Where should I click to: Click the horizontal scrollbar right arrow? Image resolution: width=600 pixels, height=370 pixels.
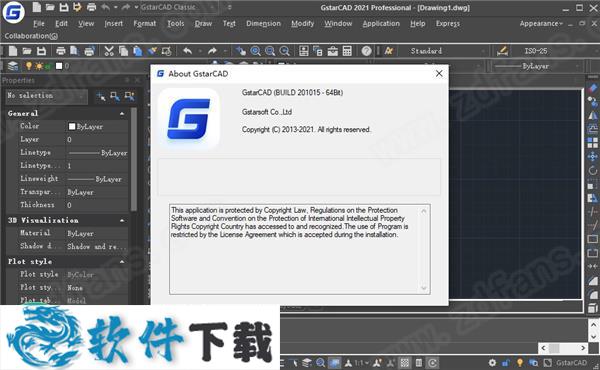coord(583,348)
